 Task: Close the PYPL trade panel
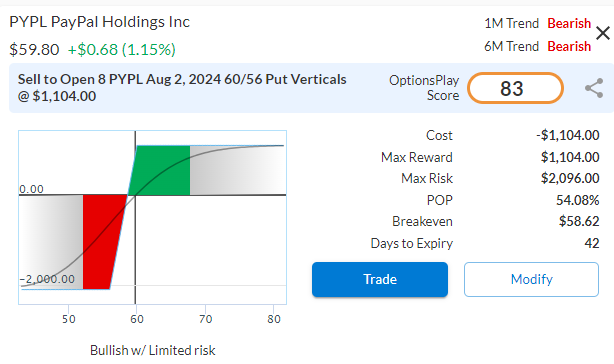[603, 33]
